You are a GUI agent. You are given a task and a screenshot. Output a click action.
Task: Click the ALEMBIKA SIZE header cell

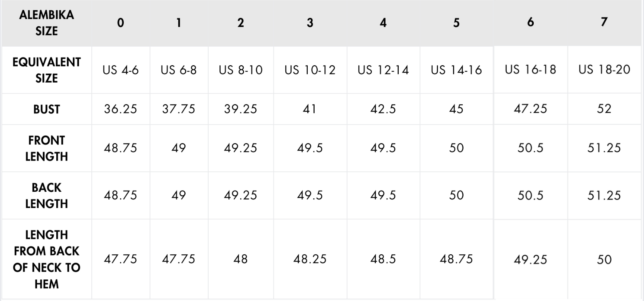coord(47,23)
